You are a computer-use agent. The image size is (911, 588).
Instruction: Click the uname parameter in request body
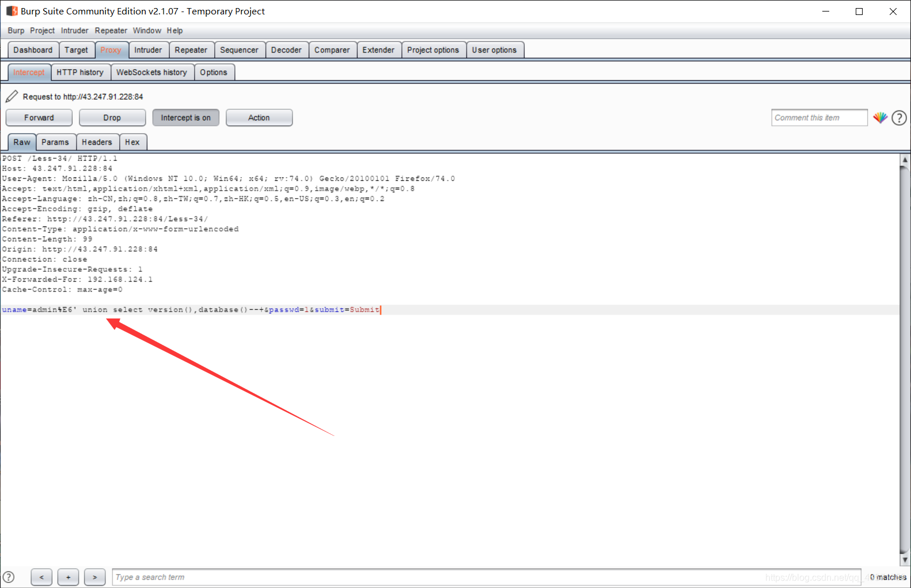tap(14, 310)
